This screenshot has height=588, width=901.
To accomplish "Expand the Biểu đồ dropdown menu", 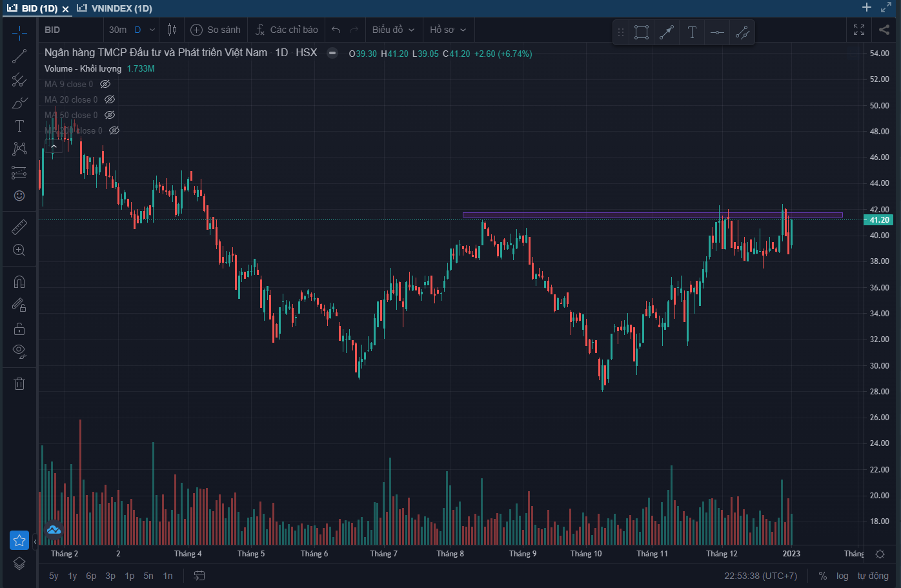I will point(393,30).
